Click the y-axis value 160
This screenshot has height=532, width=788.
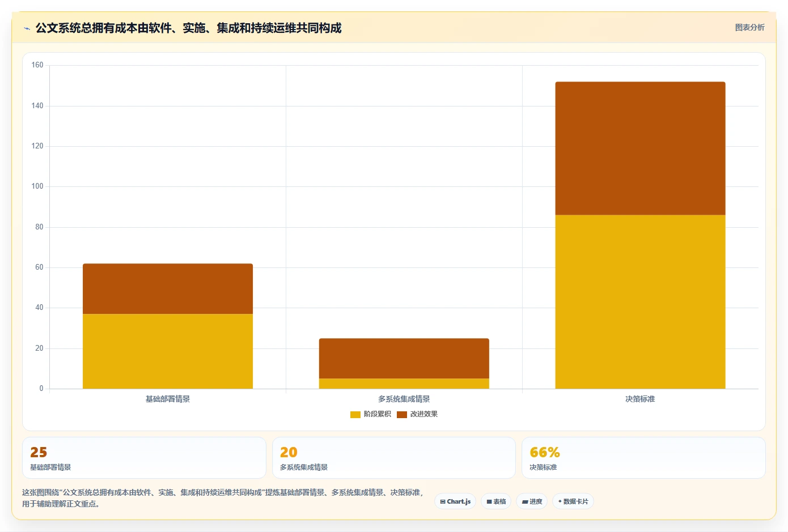37,65
